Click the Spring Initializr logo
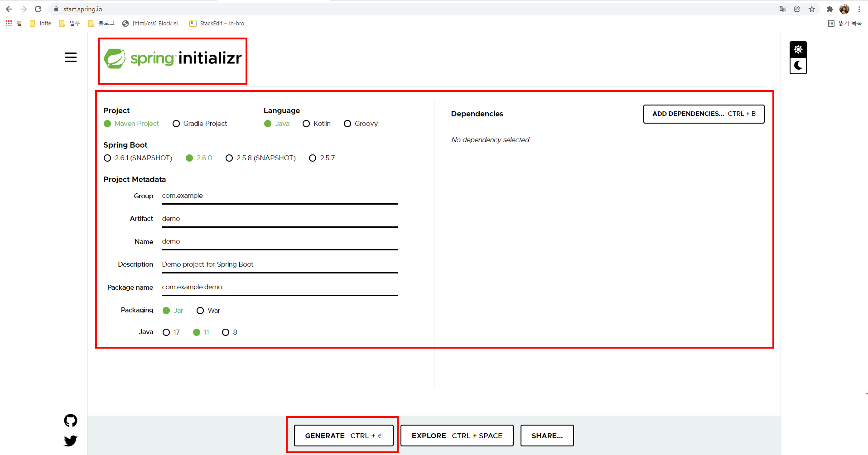Screen dimensions: 868x455 point(173,58)
